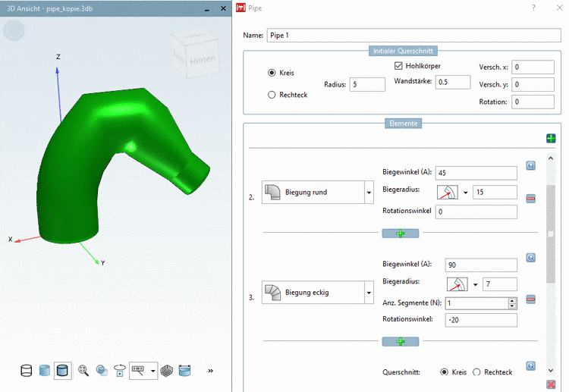Click Rotationswinkel field of element 2
Screen dimensions: 569x392
coord(476,212)
